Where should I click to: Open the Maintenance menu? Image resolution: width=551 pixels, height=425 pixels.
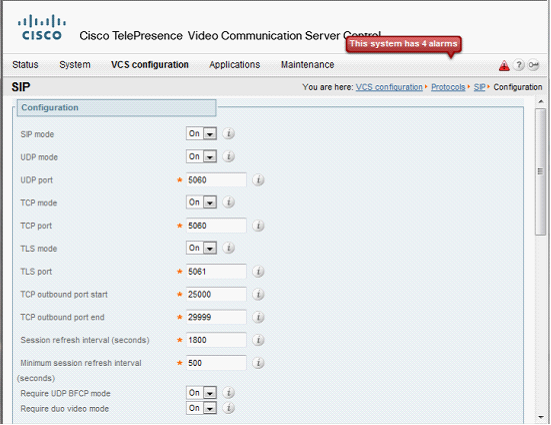tap(307, 65)
